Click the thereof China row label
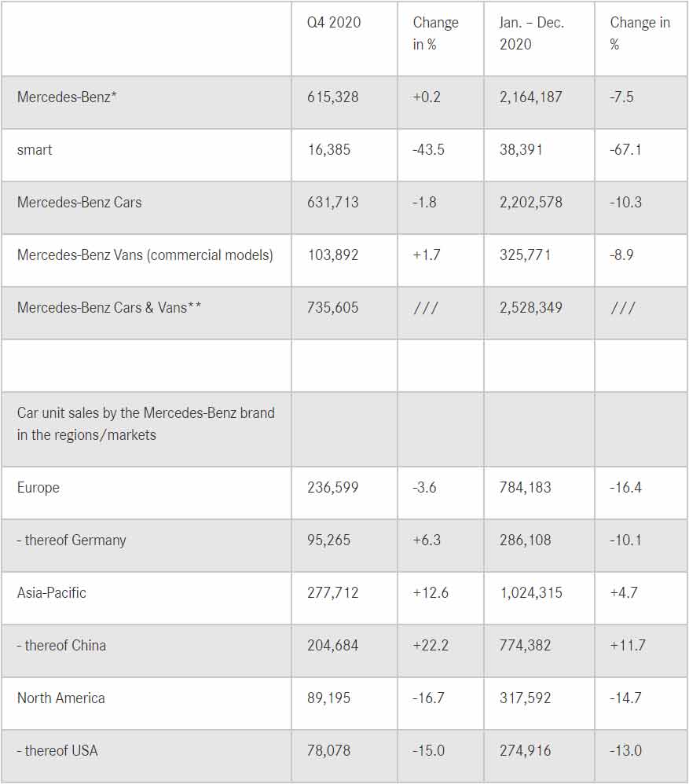This screenshot has width=689, height=784. click(x=62, y=645)
